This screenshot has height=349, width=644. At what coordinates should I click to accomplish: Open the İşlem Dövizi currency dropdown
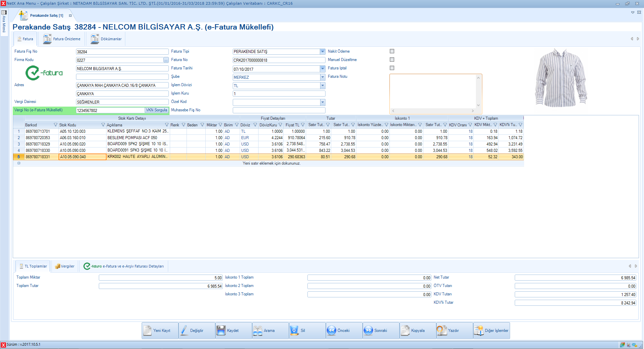(323, 85)
